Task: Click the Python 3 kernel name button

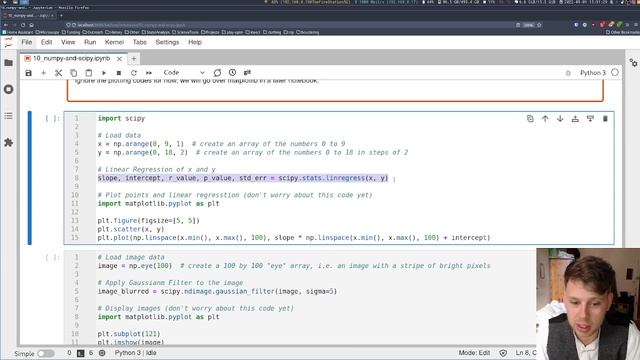Action: [593, 73]
